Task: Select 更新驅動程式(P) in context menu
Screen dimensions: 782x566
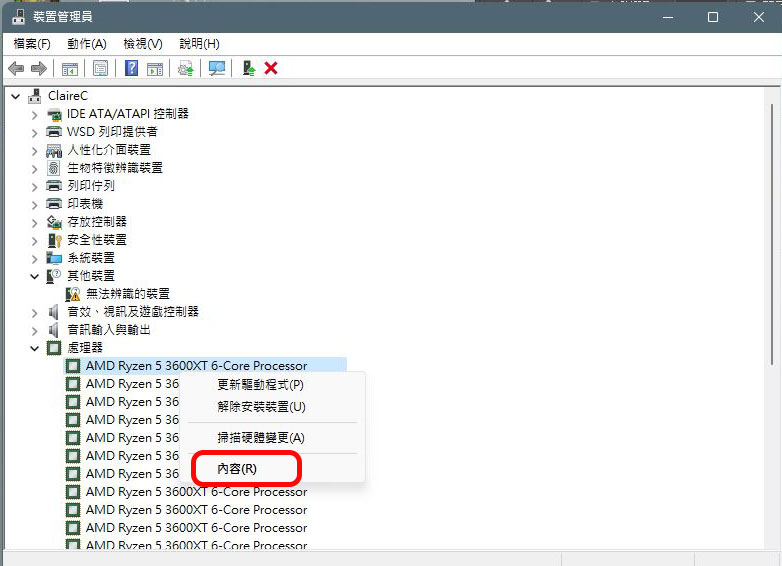Action: [x=260, y=385]
